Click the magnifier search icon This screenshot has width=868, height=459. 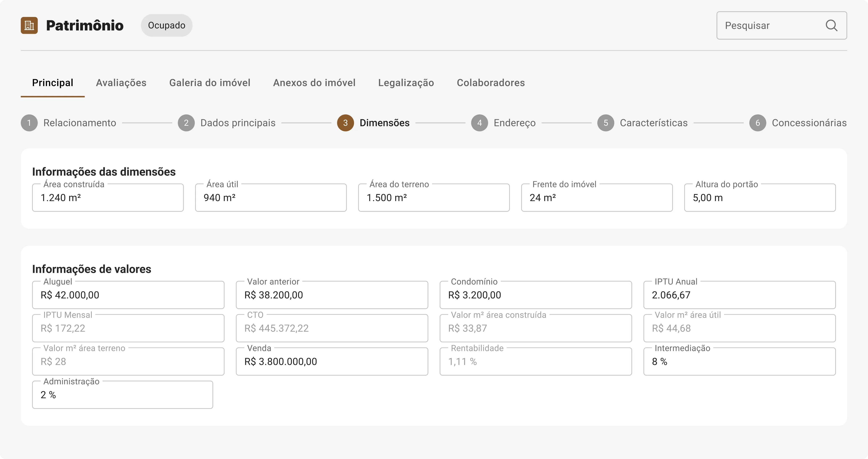[831, 26]
